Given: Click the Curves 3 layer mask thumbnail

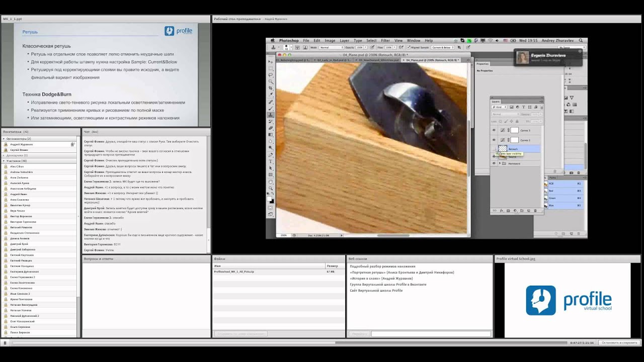Looking at the screenshot, I should 515,130.
